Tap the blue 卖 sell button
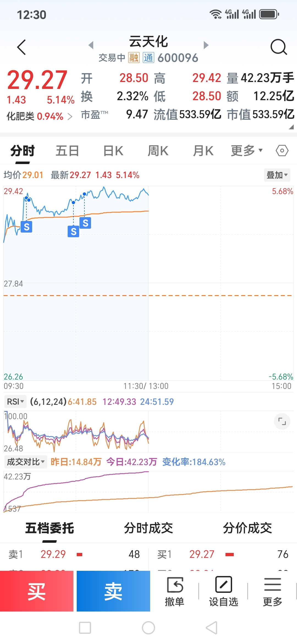297x644 pixels. pos(113,591)
